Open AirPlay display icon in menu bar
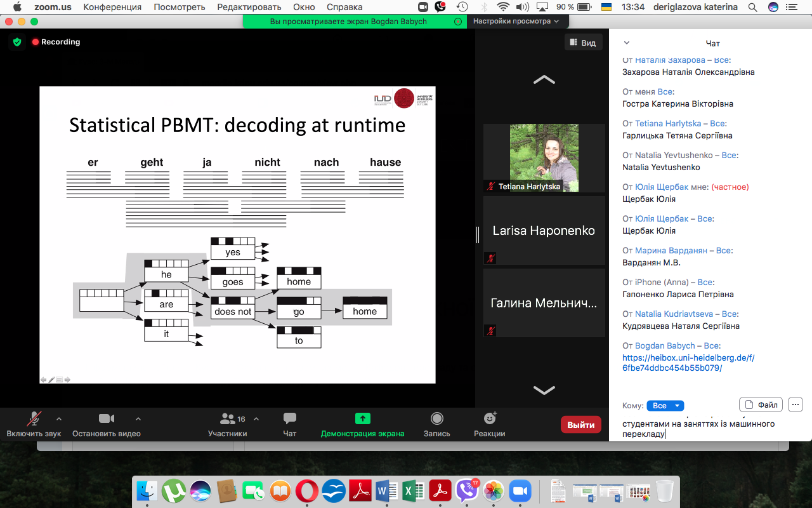The height and width of the screenshot is (508, 812). (x=543, y=7)
